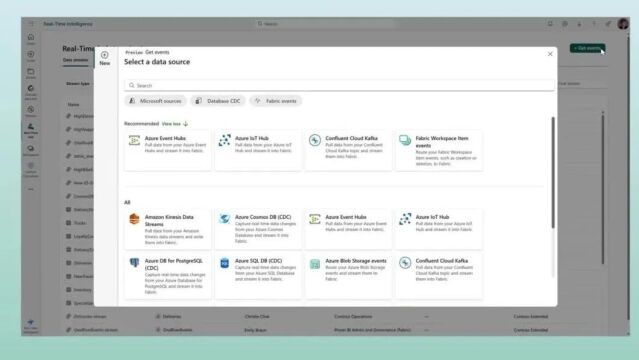
Task: Open OneLake data hub in left navigation
Action: pos(31,92)
